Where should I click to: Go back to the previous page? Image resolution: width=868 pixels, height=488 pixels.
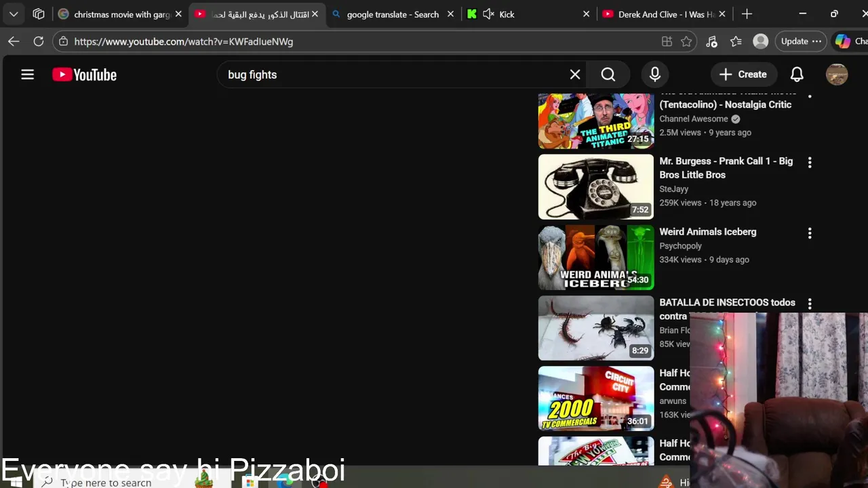click(14, 41)
